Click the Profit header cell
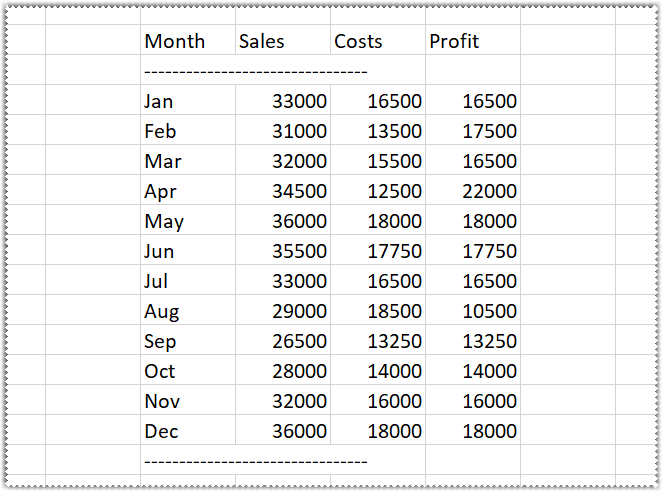The height and width of the screenshot is (493, 663). [x=454, y=41]
